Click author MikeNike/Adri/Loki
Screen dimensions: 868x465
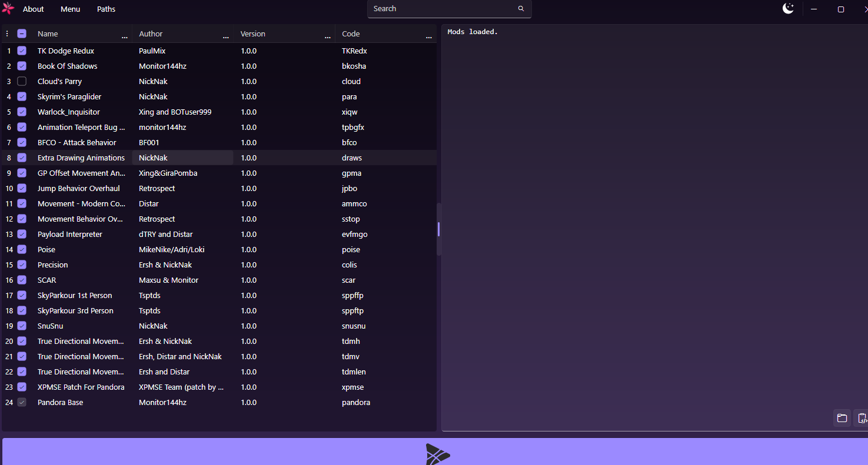pos(172,249)
